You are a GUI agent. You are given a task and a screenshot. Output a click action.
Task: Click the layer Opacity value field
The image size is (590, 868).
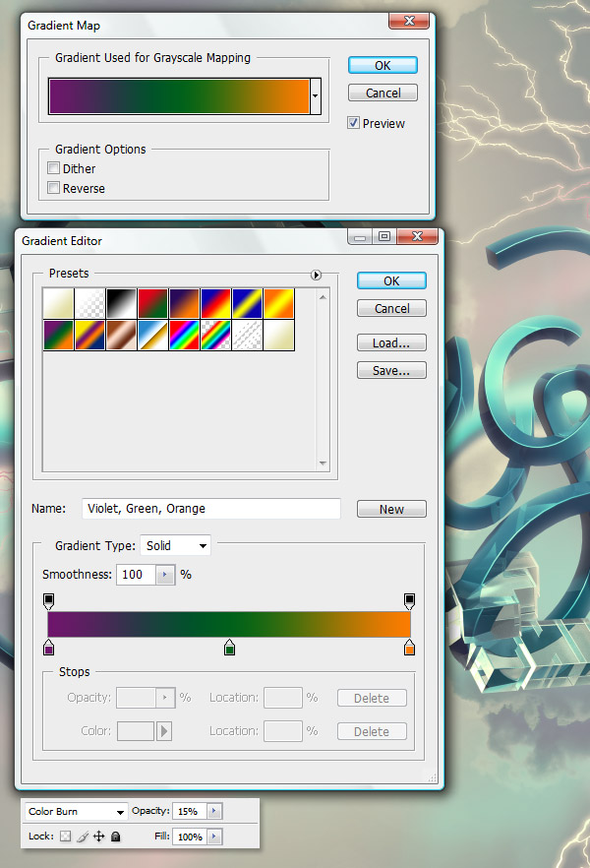click(x=189, y=812)
